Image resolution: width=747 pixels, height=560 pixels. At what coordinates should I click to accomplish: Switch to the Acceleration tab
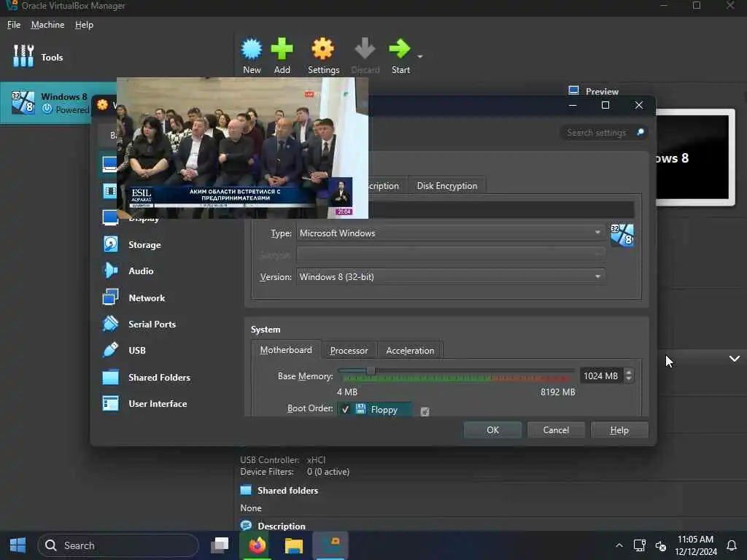tap(410, 351)
